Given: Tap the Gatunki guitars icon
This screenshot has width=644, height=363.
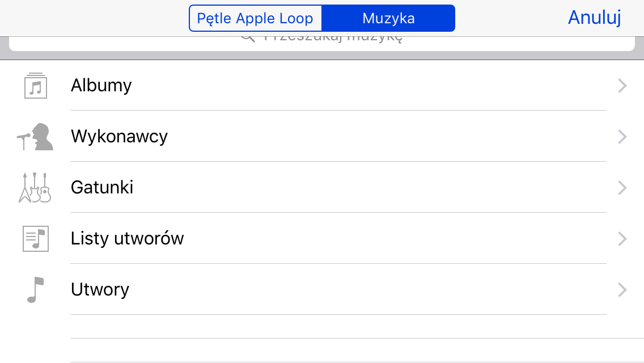Looking at the screenshot, I should [35, 188].
